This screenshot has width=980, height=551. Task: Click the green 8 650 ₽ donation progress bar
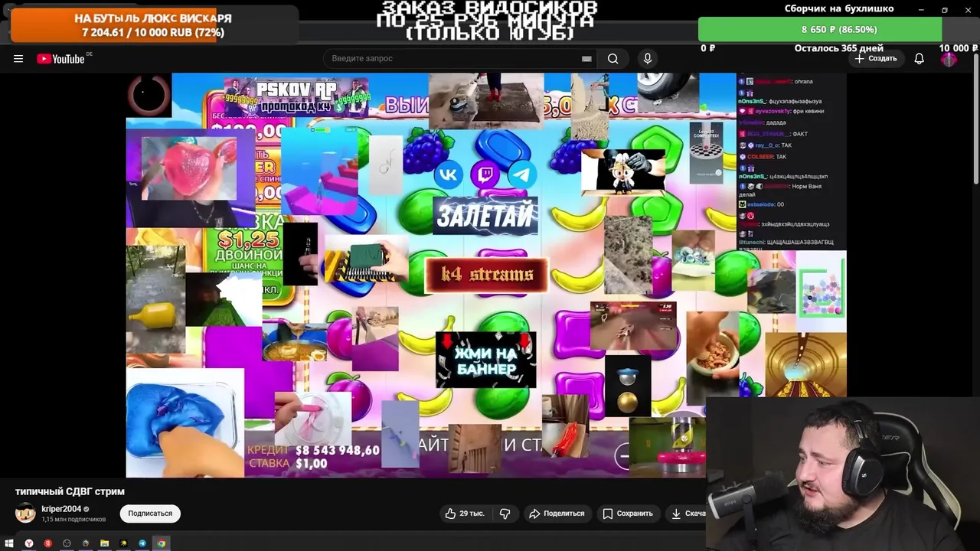click(819, 29)
